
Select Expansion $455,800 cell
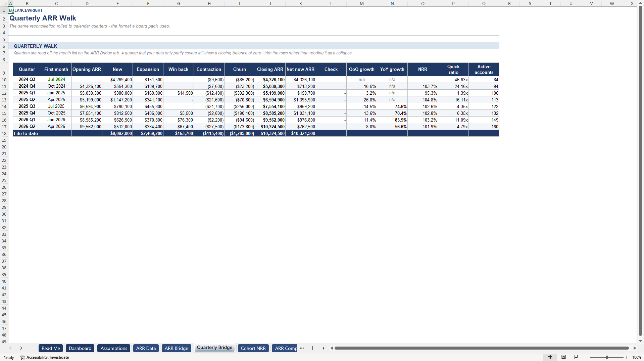point(148,106)
